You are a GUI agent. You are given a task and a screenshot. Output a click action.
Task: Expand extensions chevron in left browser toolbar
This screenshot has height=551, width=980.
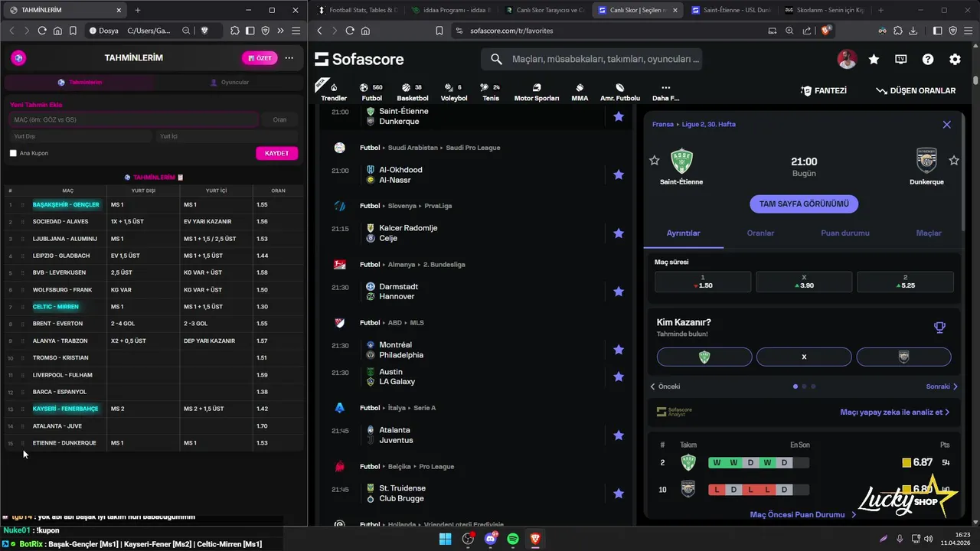pos(280,31)
